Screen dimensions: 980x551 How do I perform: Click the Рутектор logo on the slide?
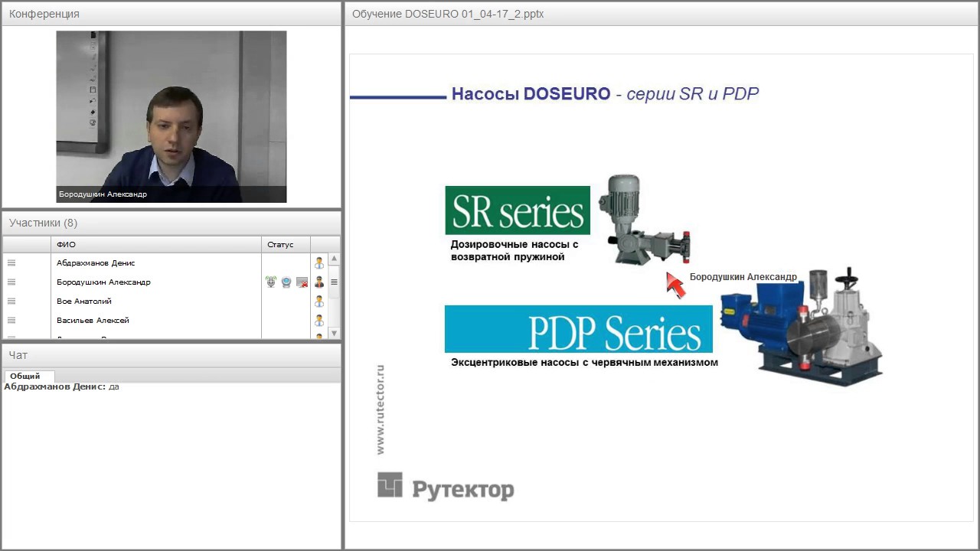446,487
